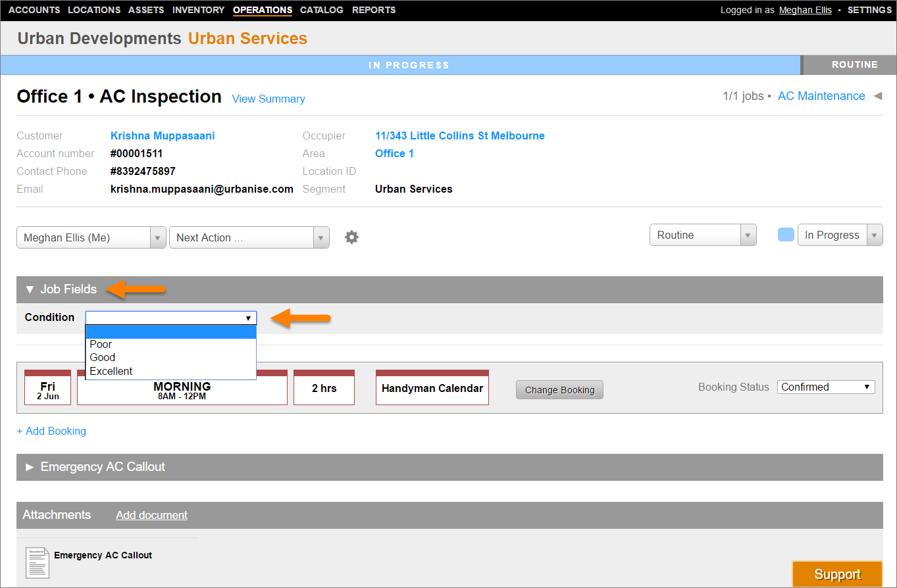
Task: Click the View Summary link
Action: (269, 99)
